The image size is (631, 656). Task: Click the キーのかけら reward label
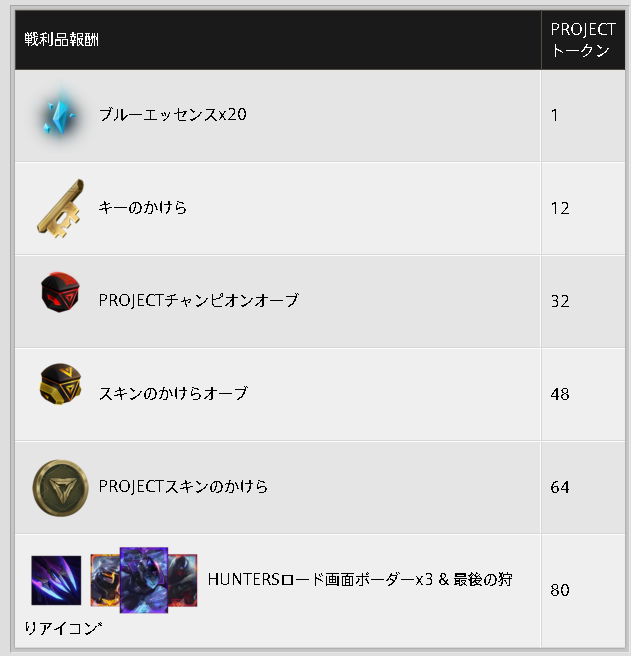point(142,208)
